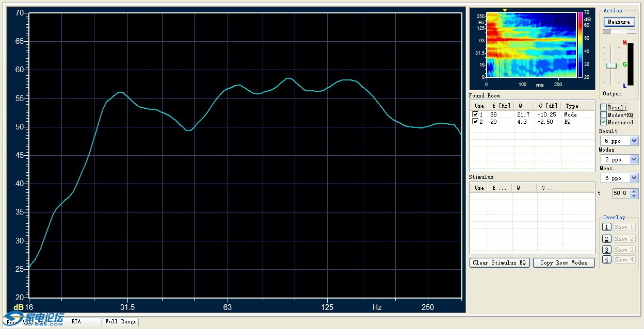Click the Show 2 overlay button
644x329 pixels.
pyautogui.click(x=624, y=239)
